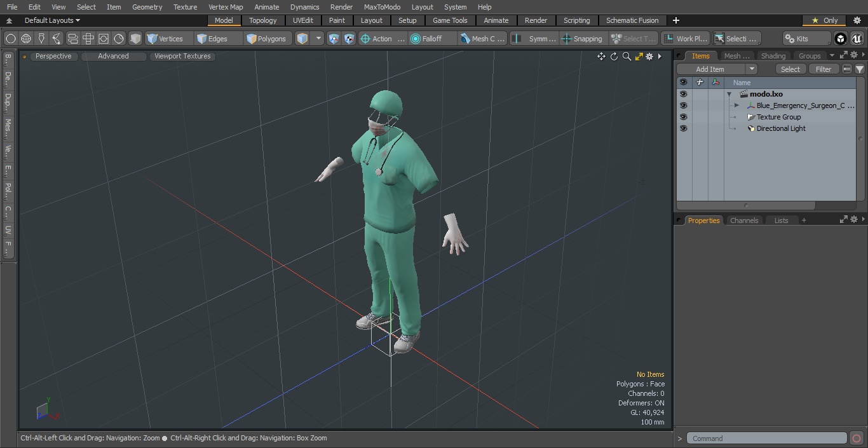The width and height of the screenshot is (868, 448).
Task: Toggle visibility of Directional Light
Action: [x=683, y=128]
